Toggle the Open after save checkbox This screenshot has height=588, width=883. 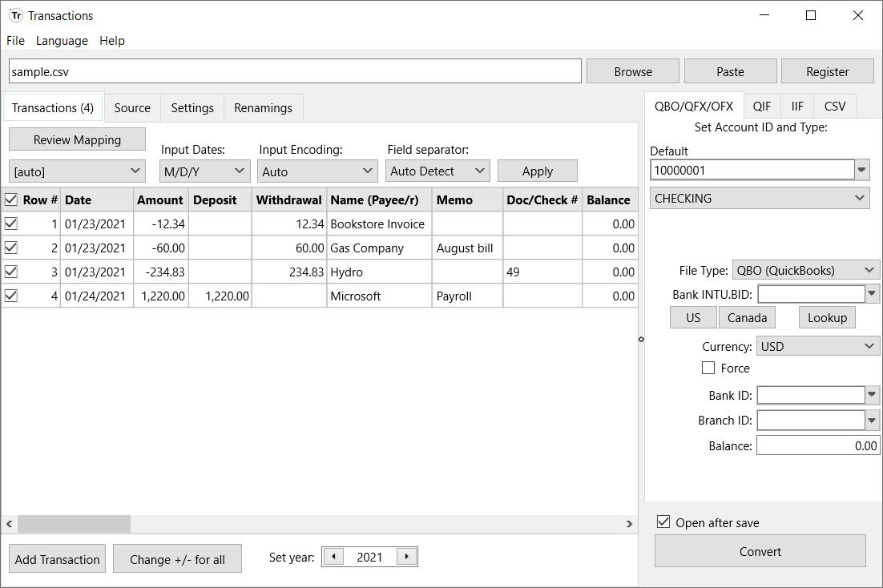tap(663, 522)
